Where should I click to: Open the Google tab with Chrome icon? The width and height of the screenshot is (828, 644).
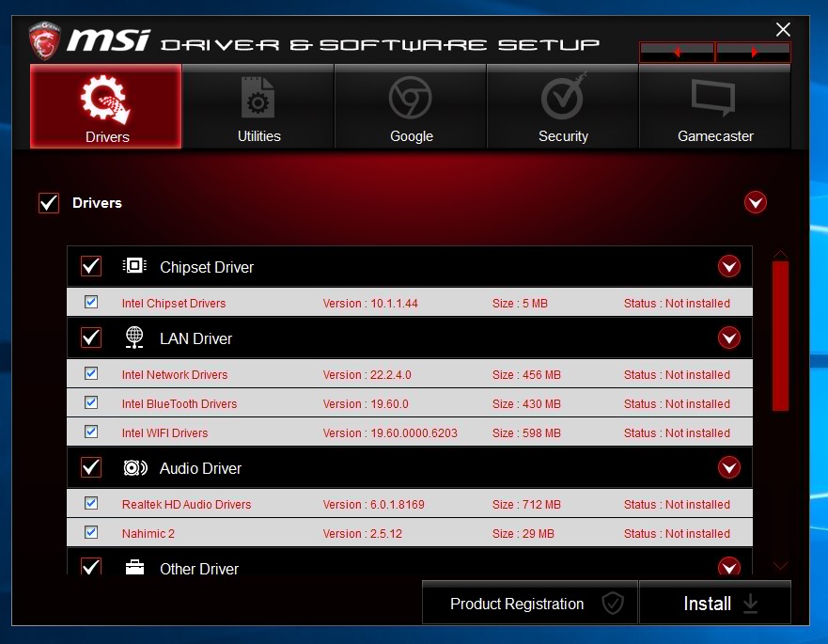pos(411,107)
